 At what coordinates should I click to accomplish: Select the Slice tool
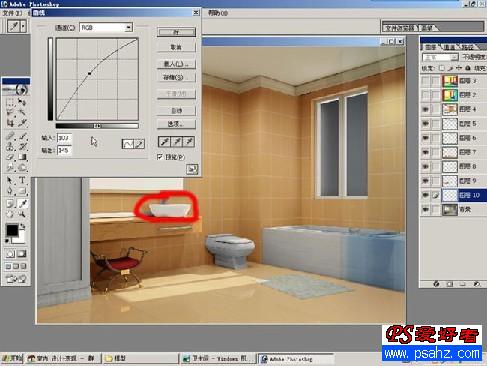click(22, 123)
